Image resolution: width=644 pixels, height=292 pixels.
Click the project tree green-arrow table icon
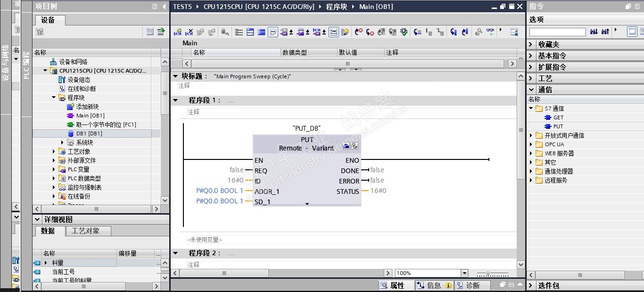click(x=161, y=32)
